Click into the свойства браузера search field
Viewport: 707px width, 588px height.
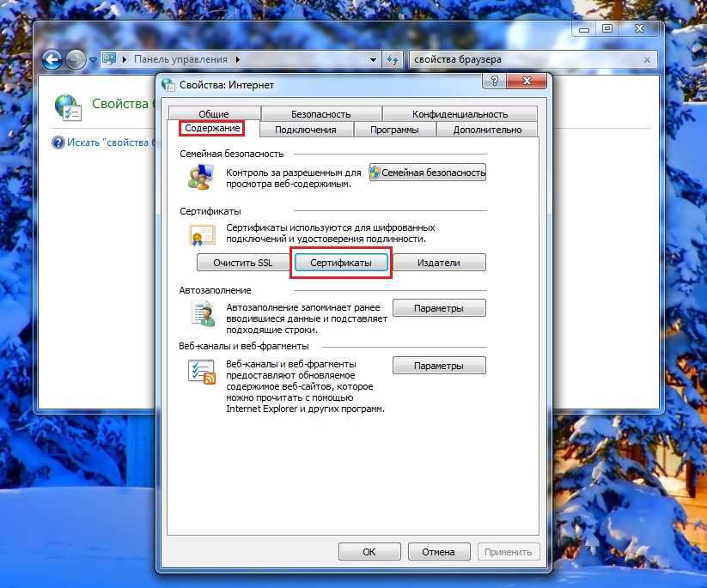(x=524, y=60)
